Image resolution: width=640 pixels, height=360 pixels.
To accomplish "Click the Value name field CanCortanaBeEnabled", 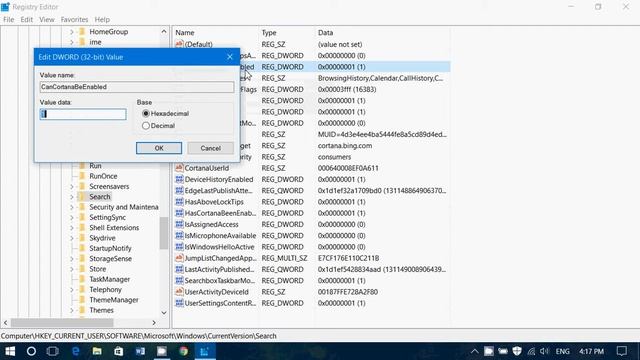I will [137, 87].
